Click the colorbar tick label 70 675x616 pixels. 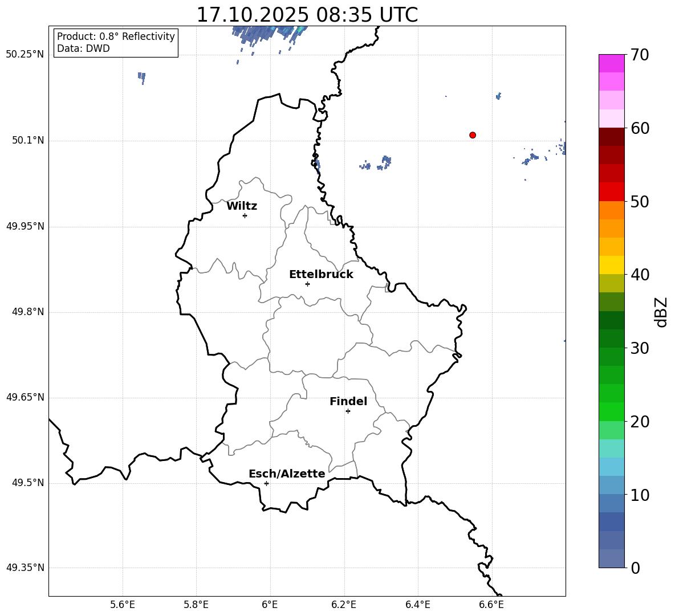(x=640, y=55)
